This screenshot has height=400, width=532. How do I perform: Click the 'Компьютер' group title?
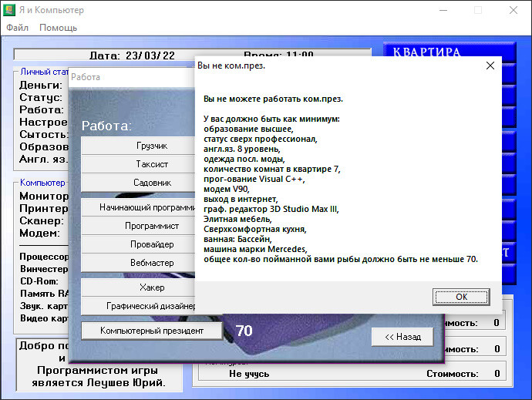pyautogui.click(x=42, y=183)
